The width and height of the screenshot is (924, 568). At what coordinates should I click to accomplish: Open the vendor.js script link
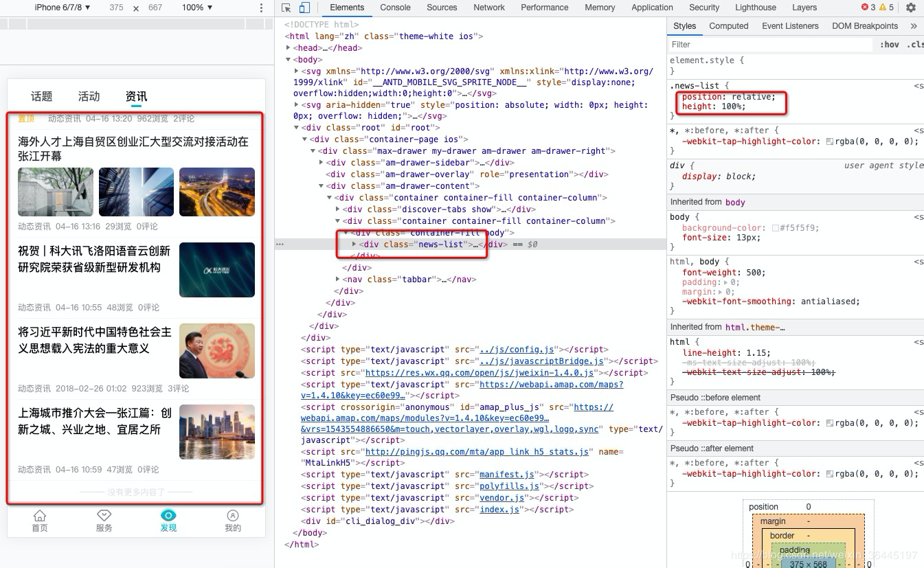[500, 498]
